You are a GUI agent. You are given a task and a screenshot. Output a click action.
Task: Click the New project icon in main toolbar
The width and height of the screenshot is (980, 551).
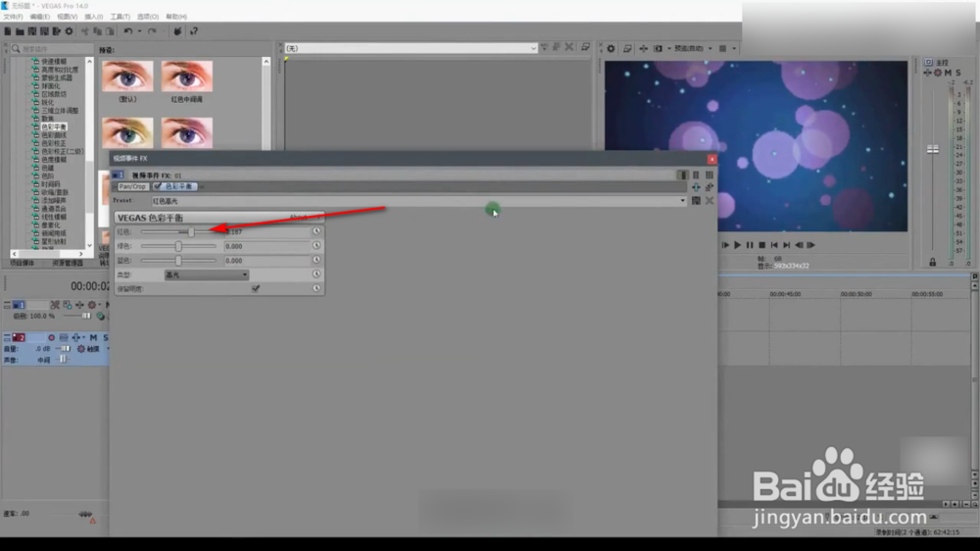point(8,31)
